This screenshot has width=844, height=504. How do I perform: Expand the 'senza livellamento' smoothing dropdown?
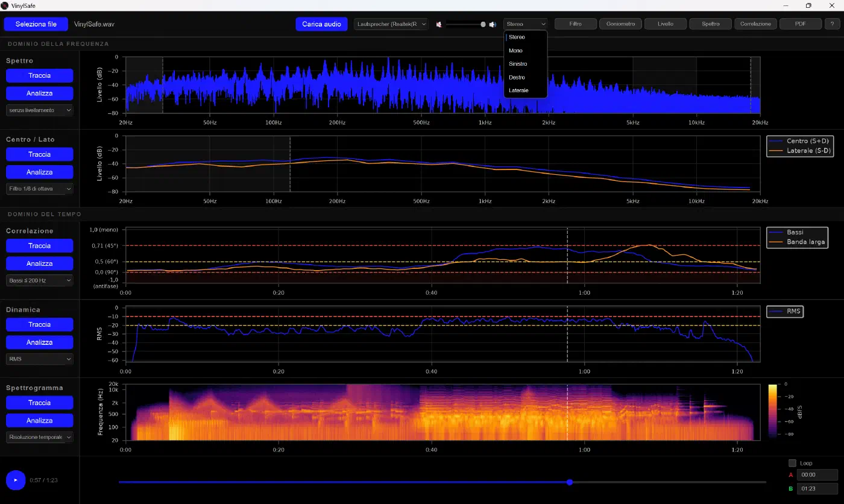pos(40,110)
